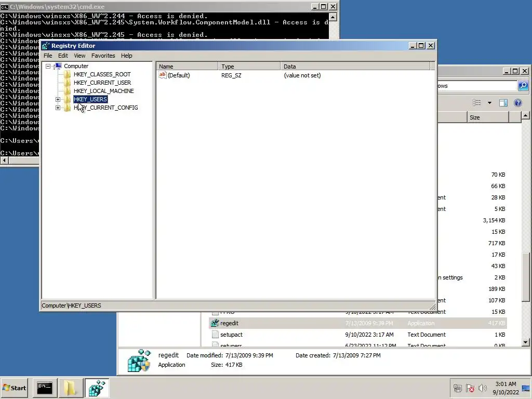The width and height of the screenshot is (532, 399).
Task: Click the network tray icon
Action: tap(457, 388)
